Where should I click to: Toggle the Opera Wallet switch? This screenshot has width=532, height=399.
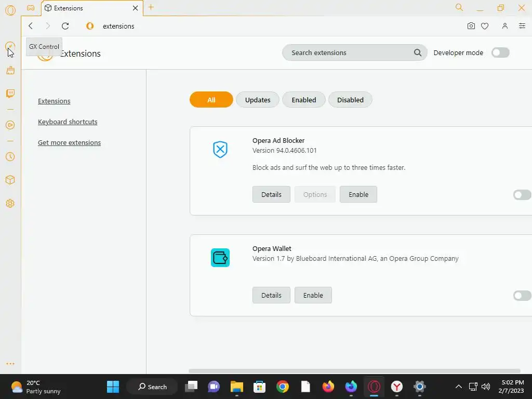click(522, 296)
